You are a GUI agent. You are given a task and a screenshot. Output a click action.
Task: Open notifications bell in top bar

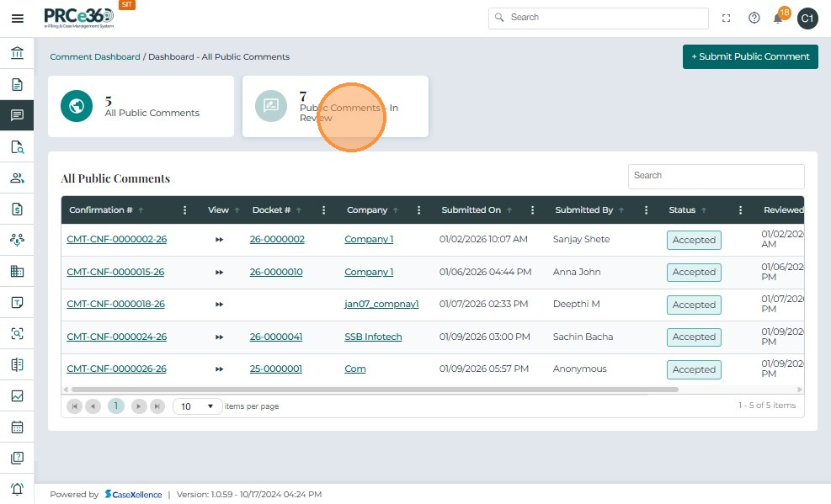tap(778, 19)
